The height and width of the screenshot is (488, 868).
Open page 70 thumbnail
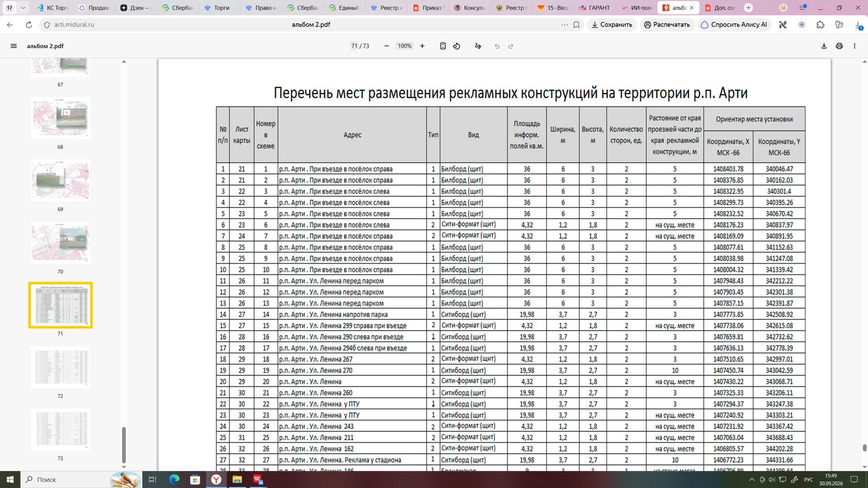(x=60, y=243)
